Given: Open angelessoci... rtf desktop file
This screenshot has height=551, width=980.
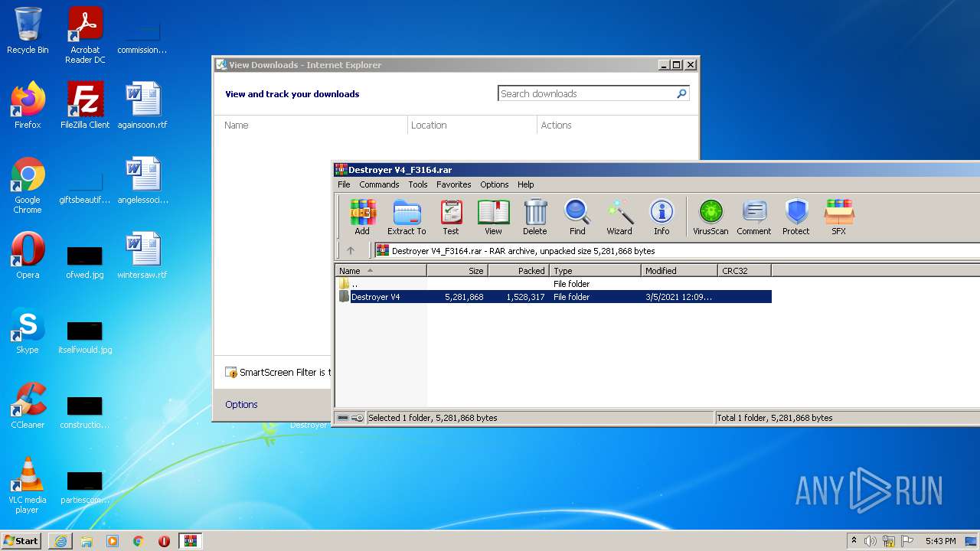Looking at the screenshot, I should click(x=142, y=181).
